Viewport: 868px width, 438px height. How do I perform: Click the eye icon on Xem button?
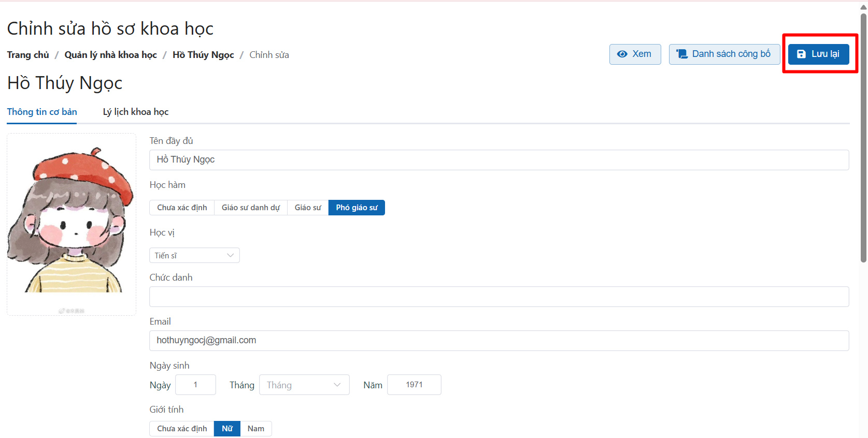click(x=622, y=54)
